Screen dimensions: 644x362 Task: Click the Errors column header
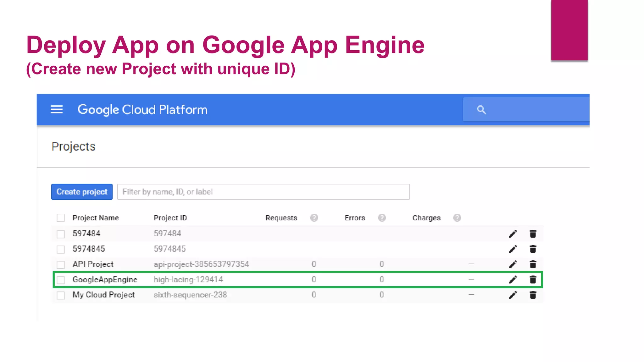355,218
